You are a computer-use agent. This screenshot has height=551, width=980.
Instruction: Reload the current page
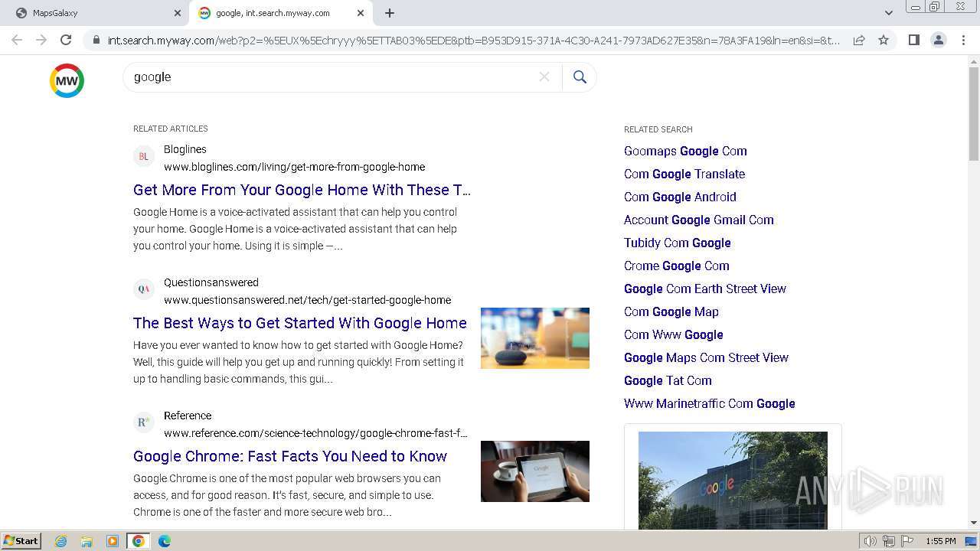coord(66,40)
